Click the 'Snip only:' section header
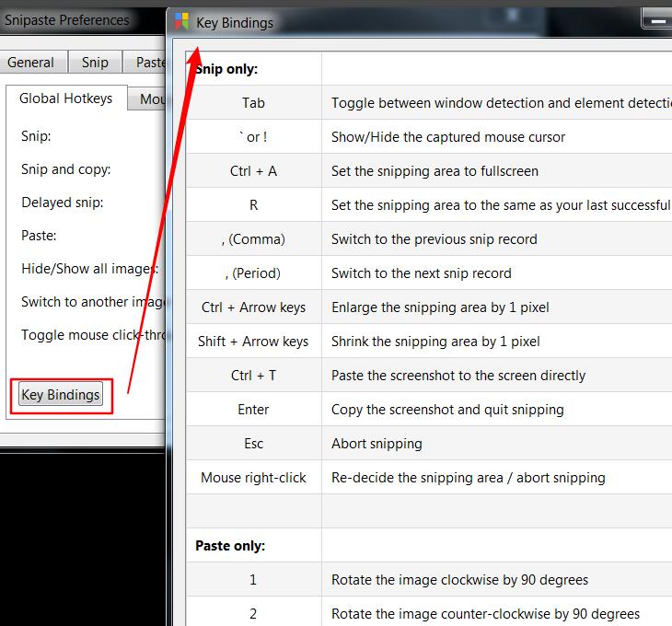This screenshot has height=626, width=672. coord(226,69)
